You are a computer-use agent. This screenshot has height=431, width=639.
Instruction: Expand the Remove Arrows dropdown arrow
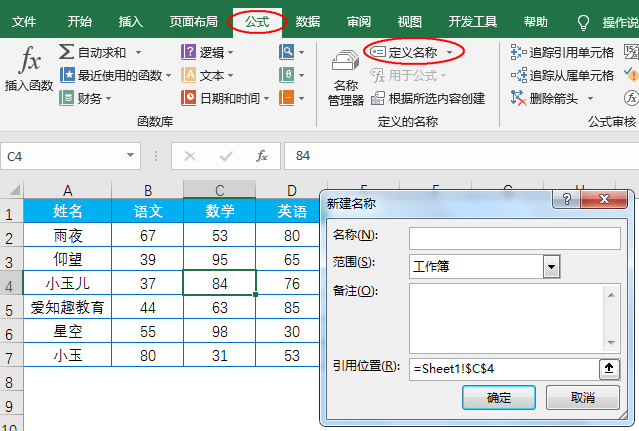590,99
